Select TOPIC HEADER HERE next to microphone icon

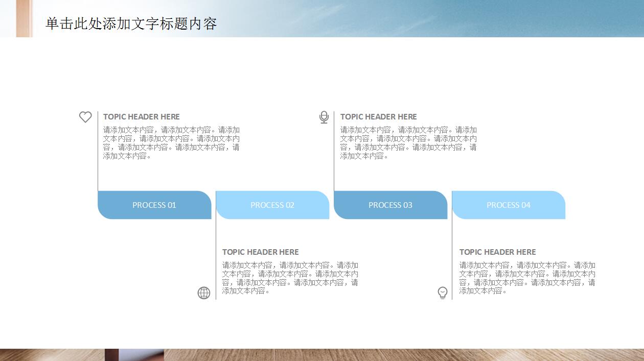[x=379, y=117]
